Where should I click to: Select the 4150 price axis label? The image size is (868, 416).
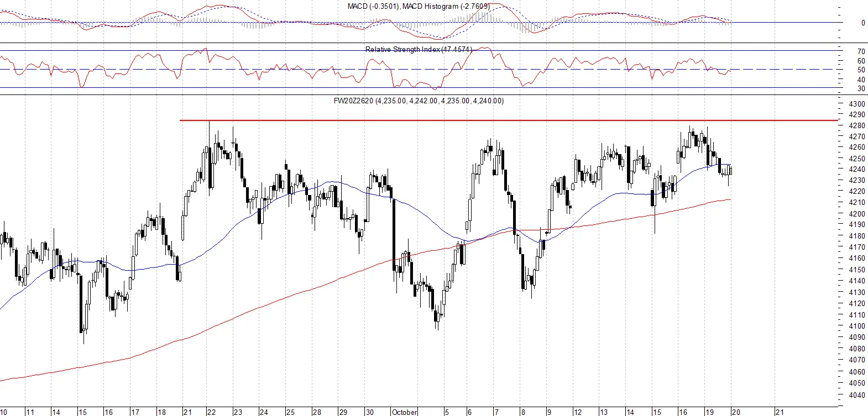coord(857,270)
